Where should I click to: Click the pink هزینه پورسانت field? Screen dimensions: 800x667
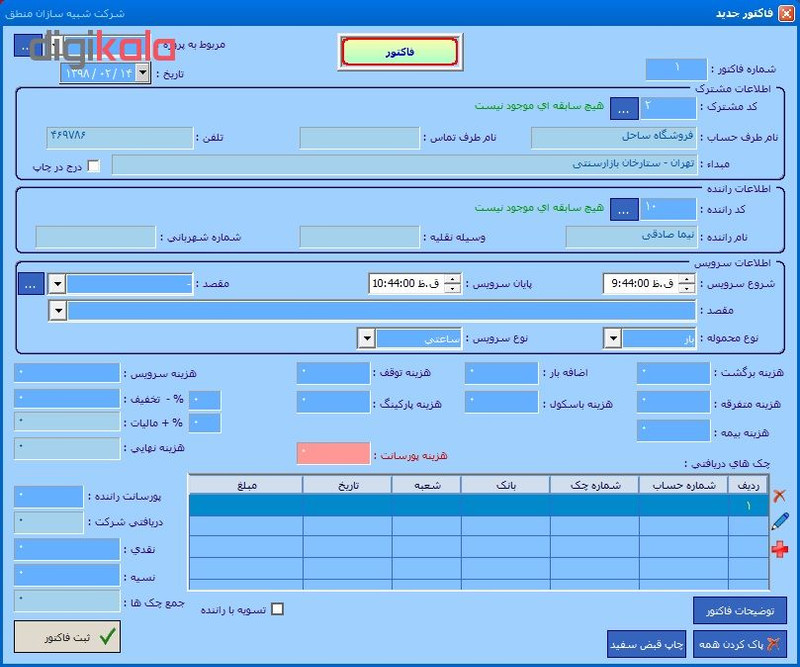333,454
